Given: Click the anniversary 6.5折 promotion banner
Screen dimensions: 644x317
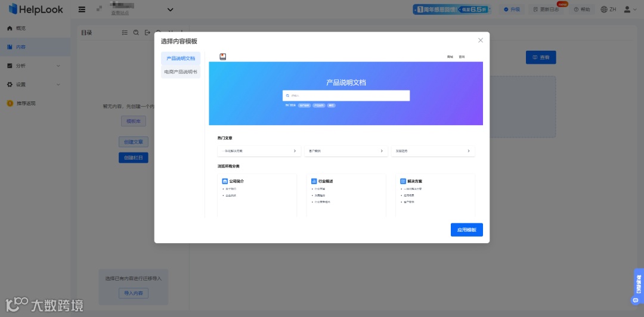Looking at the screenshot, I should click(452, 10).
